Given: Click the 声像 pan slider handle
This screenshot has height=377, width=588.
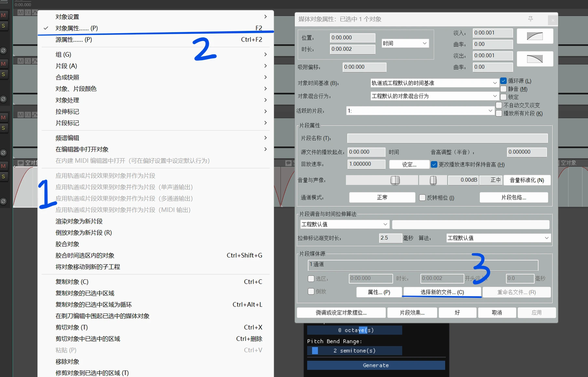Looking at the screenshot, I should point(433,180).
